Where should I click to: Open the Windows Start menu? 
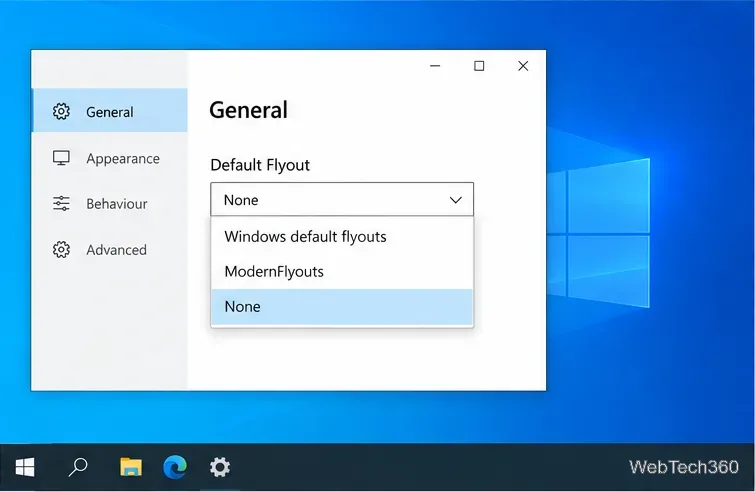tap(25, 467)
